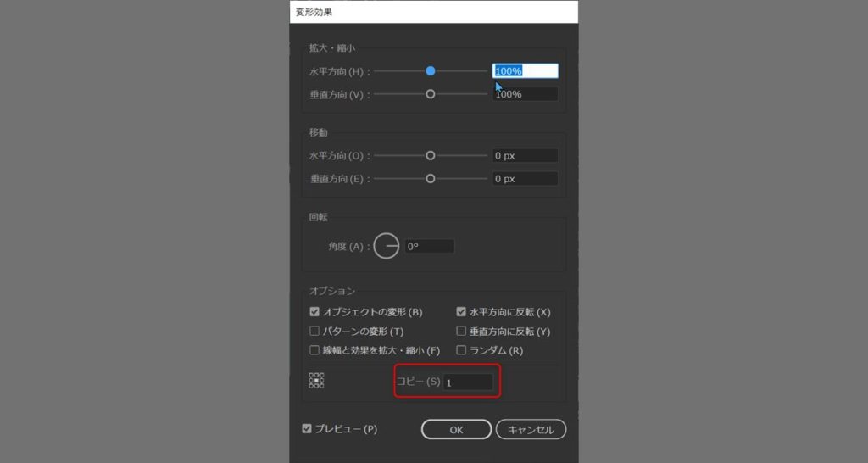
Task: Enable the ランダム checkbox
Action: 462,350
